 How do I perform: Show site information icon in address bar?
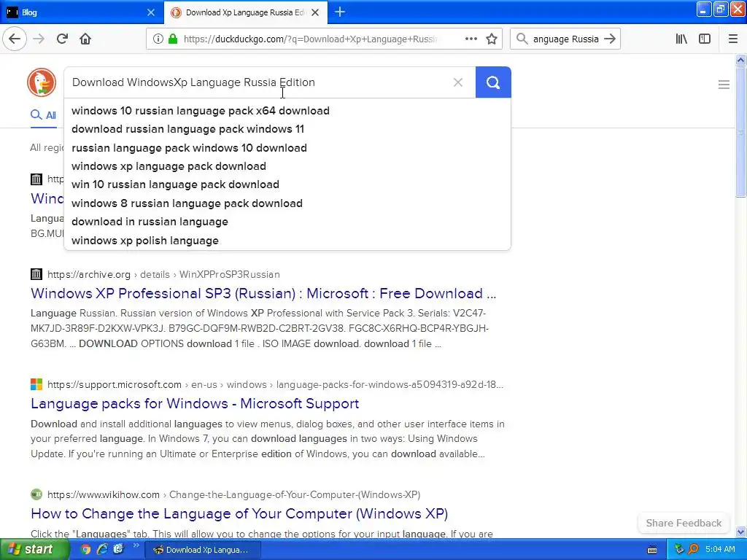(158, 39)
